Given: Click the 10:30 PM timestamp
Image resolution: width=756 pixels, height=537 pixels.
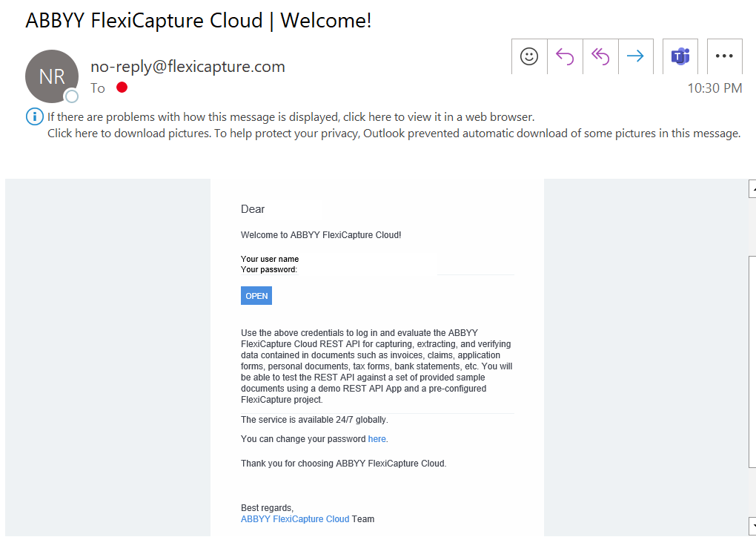Looking at the screenshot, I should point(714,88).
